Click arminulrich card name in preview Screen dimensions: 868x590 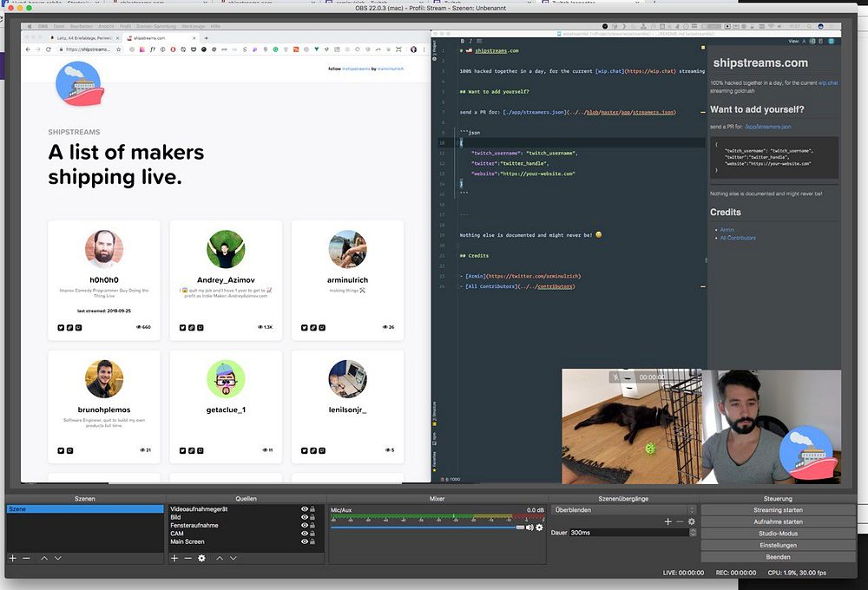[348, 280]
